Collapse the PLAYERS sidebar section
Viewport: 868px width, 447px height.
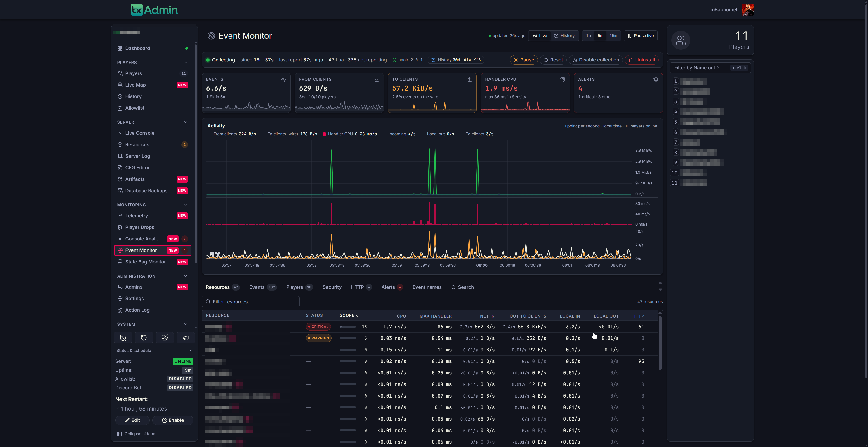pos(186,62)
